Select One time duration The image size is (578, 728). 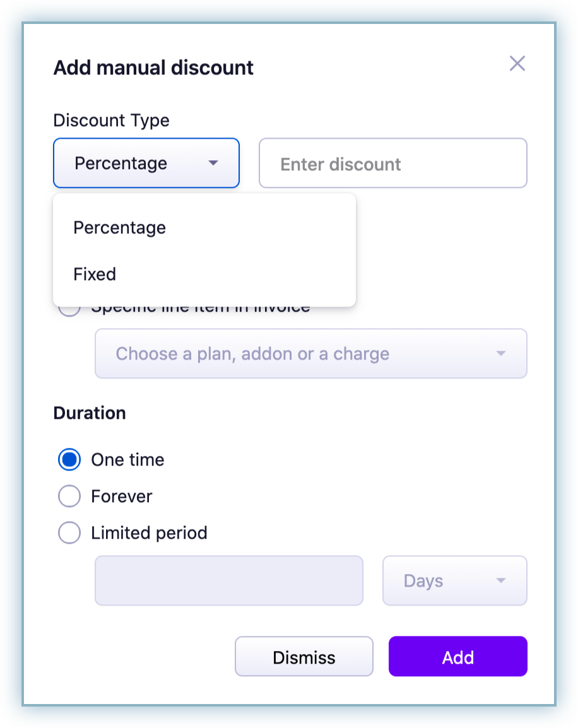(69, 459)
